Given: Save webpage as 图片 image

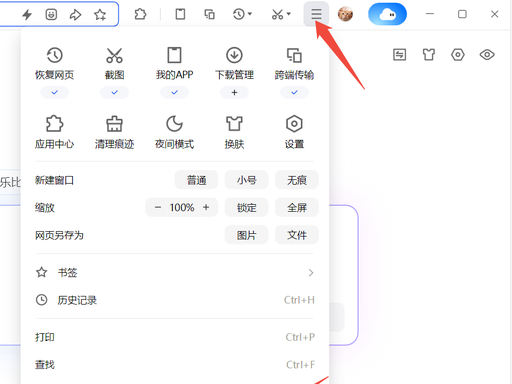Looking at the screenshot, I should click(247, 235).
